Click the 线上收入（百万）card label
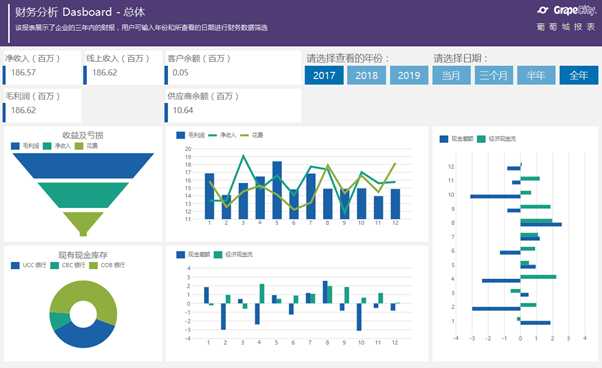602x368 pixels. pos(118,58)
